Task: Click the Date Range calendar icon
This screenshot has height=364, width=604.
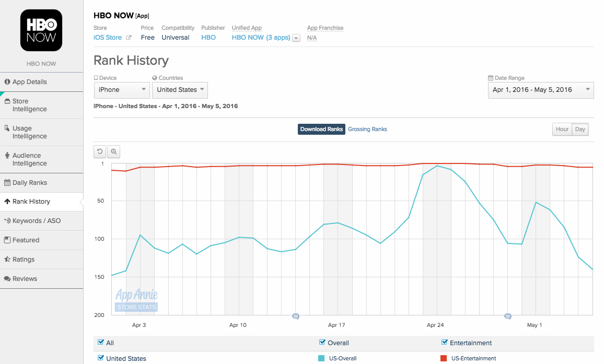Action: coord(491,78)
